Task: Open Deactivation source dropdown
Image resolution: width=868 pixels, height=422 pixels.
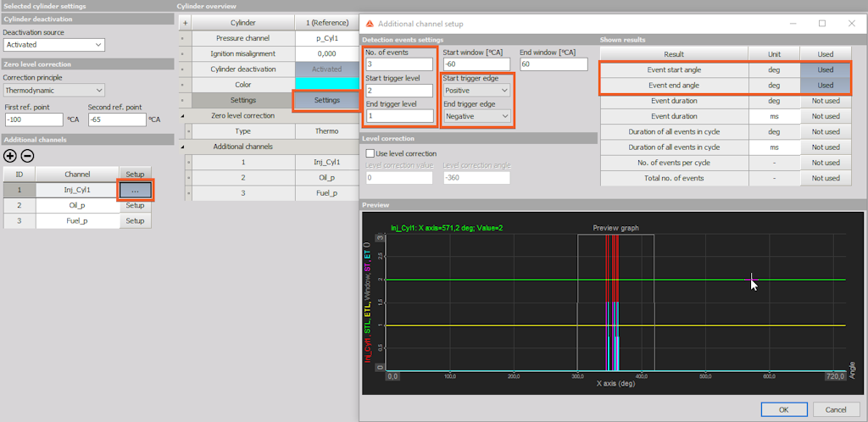Action: point(53,45)
